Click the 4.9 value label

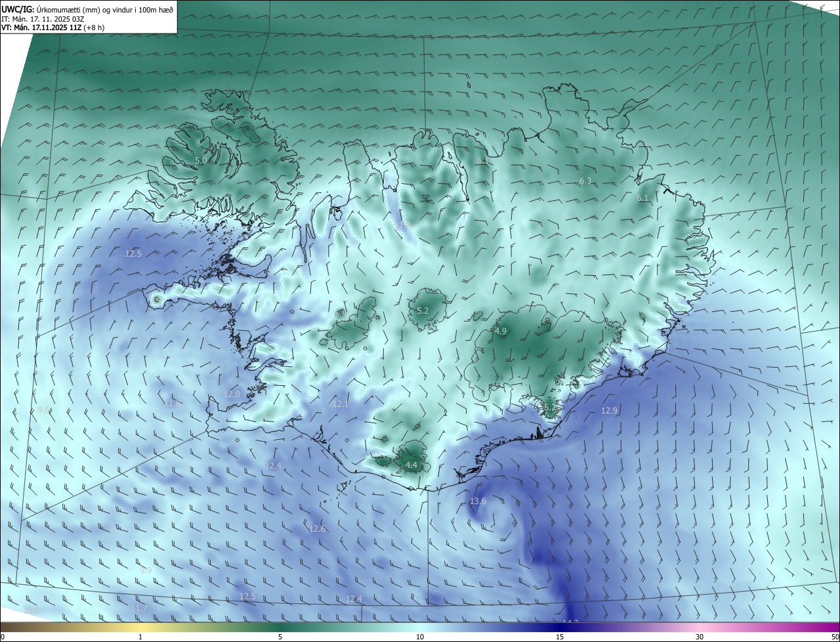(501, 332)
